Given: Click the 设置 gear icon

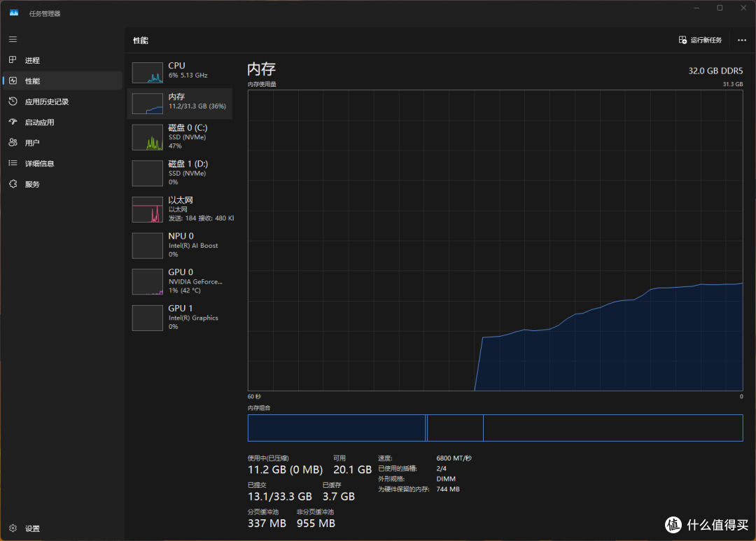Looking at the screenshot, I should (13, 528).
